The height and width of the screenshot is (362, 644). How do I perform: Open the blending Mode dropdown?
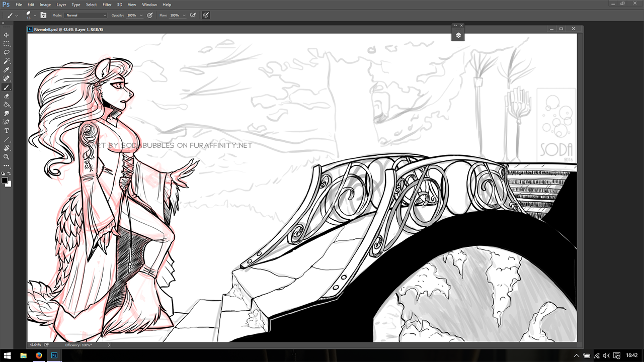click(x=86, y=15)
